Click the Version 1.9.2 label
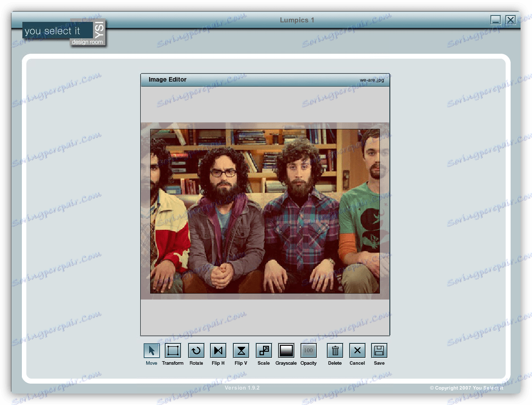Viewport: 532px width, 405px height. pyautogui.click(x=242, y=388)
